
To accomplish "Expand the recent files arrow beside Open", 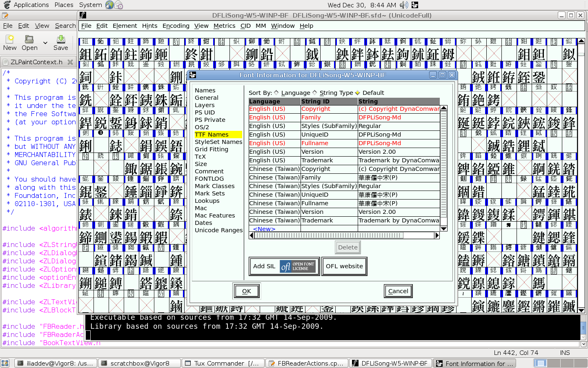I will pos(45,43).
